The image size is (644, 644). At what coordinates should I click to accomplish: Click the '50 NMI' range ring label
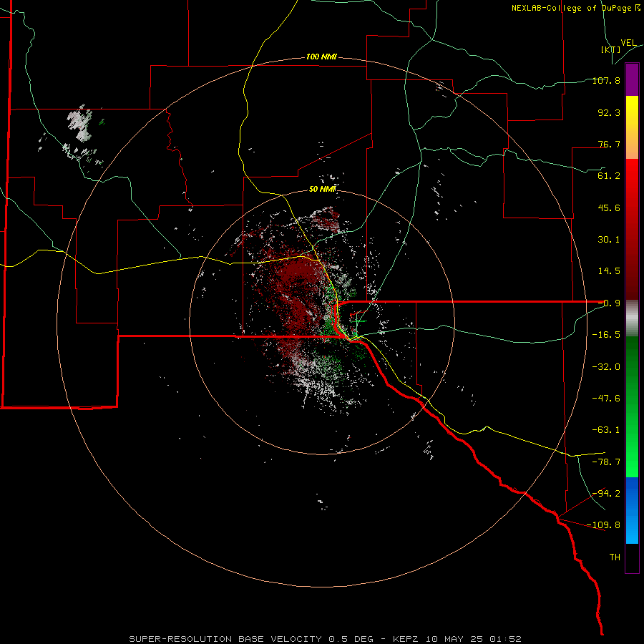323,189
